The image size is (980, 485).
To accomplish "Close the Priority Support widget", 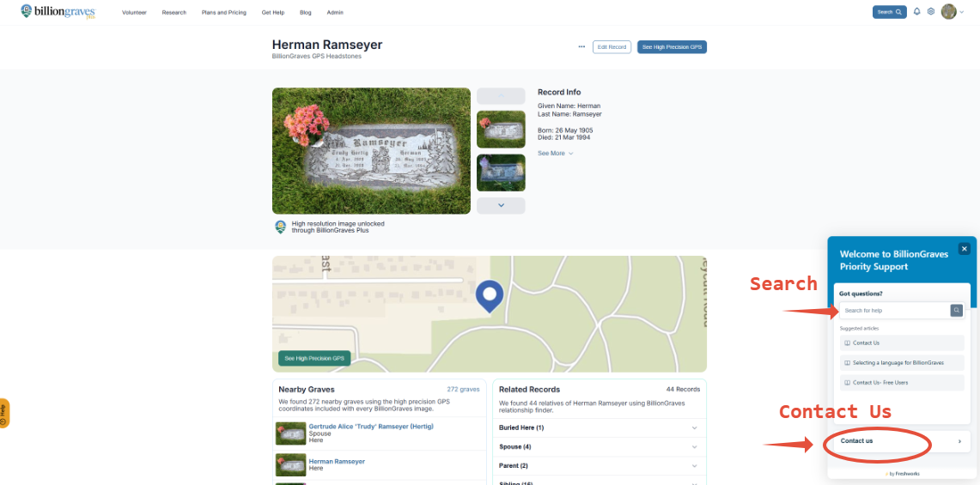I will coord(965,249).
